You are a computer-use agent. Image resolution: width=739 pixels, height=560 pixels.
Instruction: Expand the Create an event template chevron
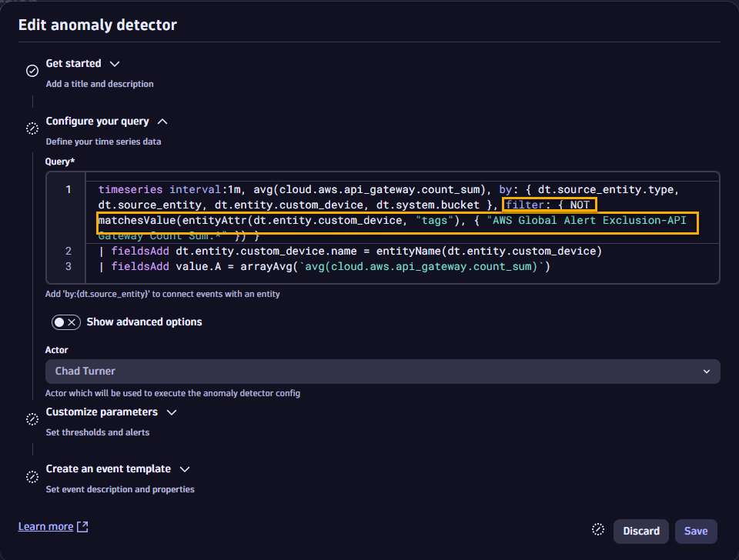tap(185, 469)
